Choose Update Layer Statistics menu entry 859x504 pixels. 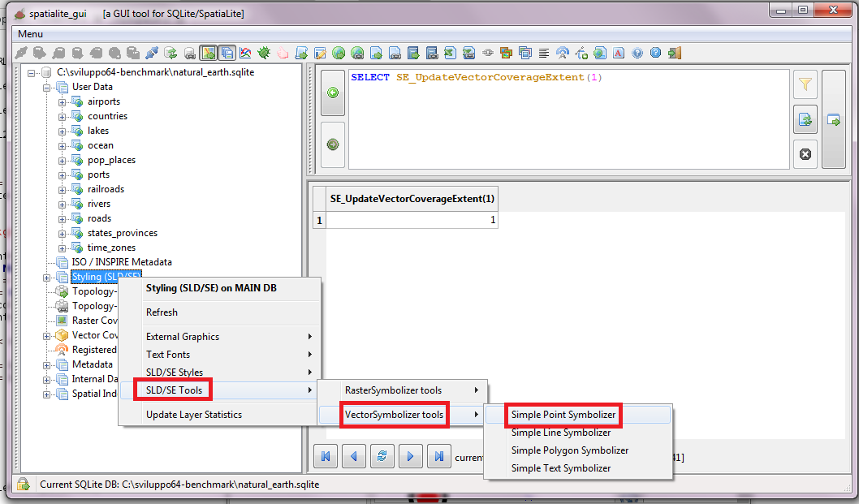(x=220, y=415)
